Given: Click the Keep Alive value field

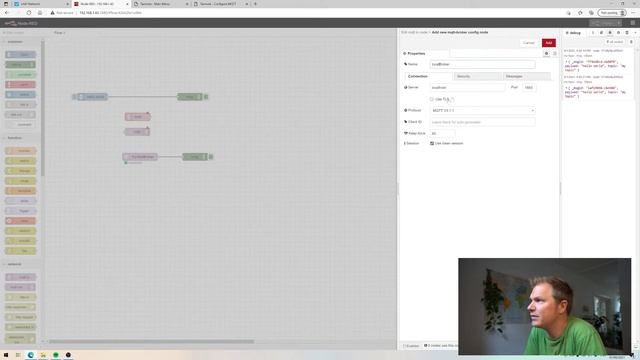Looking at the screenshot, I should coord(442,133).
